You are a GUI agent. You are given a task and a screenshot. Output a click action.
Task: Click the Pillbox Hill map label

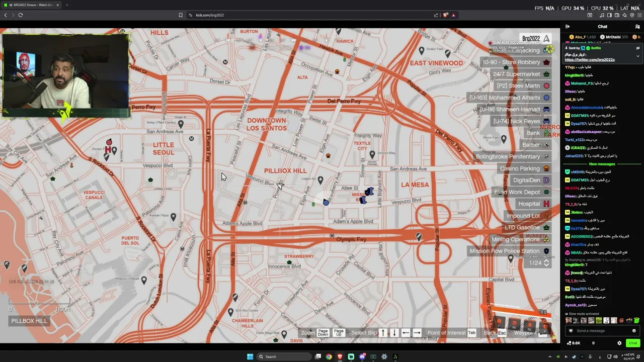pos(285,171)
